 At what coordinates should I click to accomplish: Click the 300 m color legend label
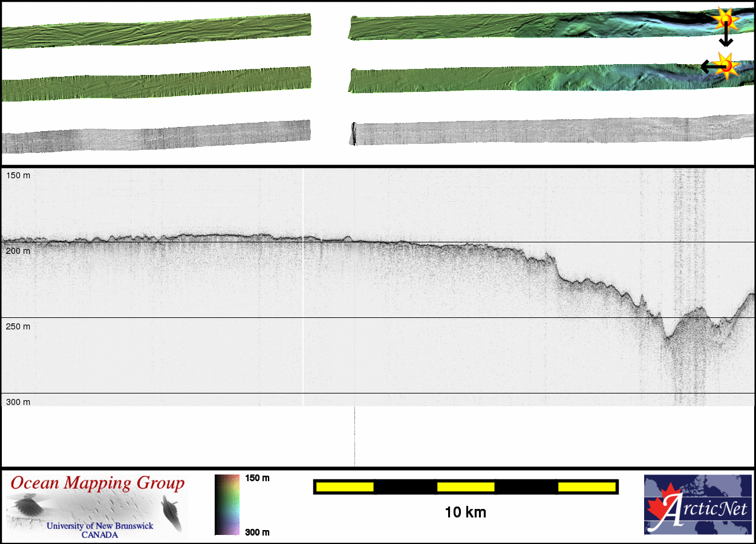point(257,532)
